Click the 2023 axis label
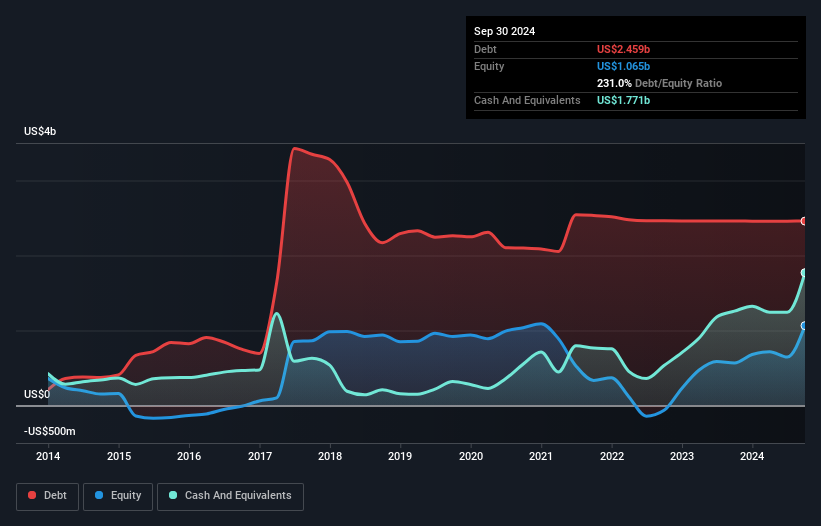This screenshot has width=821, height=526. (x=682, y=456)
